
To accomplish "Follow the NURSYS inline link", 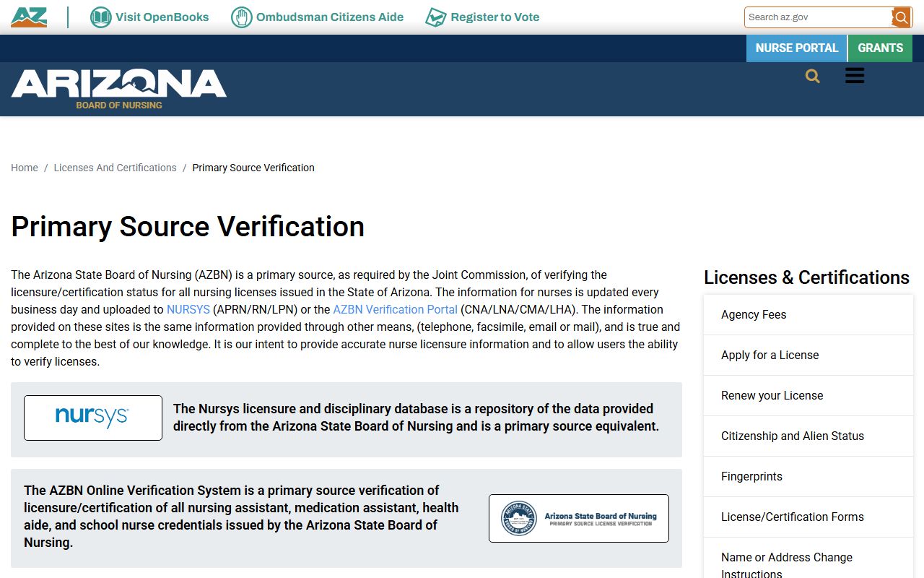I will click(188, 309).
